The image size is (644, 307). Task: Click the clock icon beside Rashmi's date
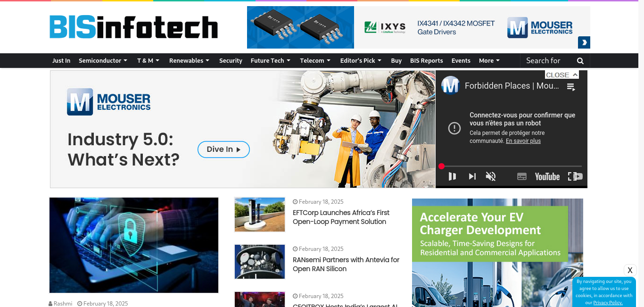pyautogui.click(x=80, y=304)
